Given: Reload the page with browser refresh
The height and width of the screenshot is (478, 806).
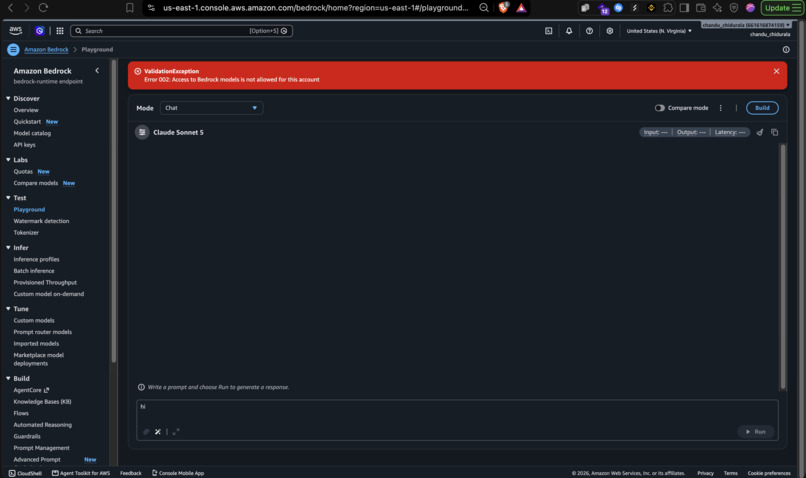Looking at the screenshot, I should (x=43, y=8).
